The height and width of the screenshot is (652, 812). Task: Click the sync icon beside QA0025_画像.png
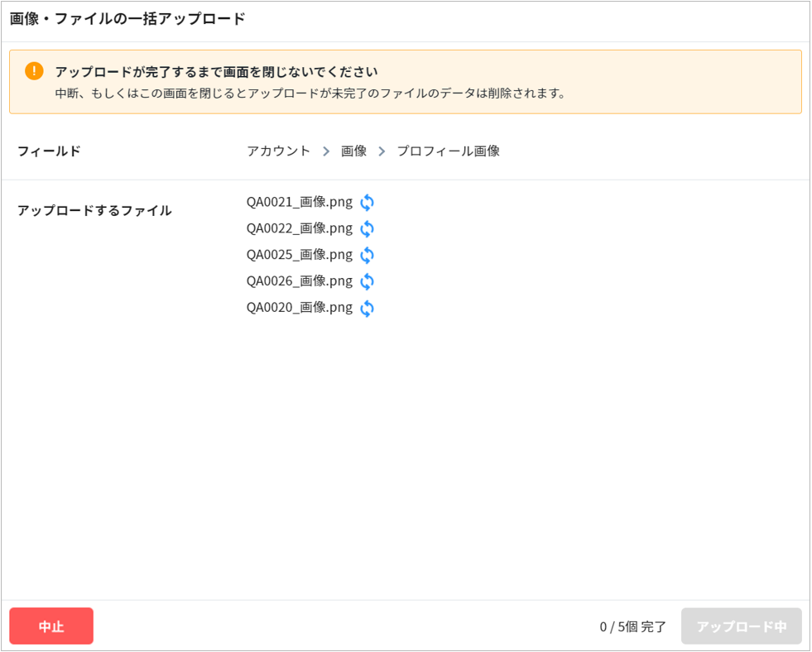367,256
